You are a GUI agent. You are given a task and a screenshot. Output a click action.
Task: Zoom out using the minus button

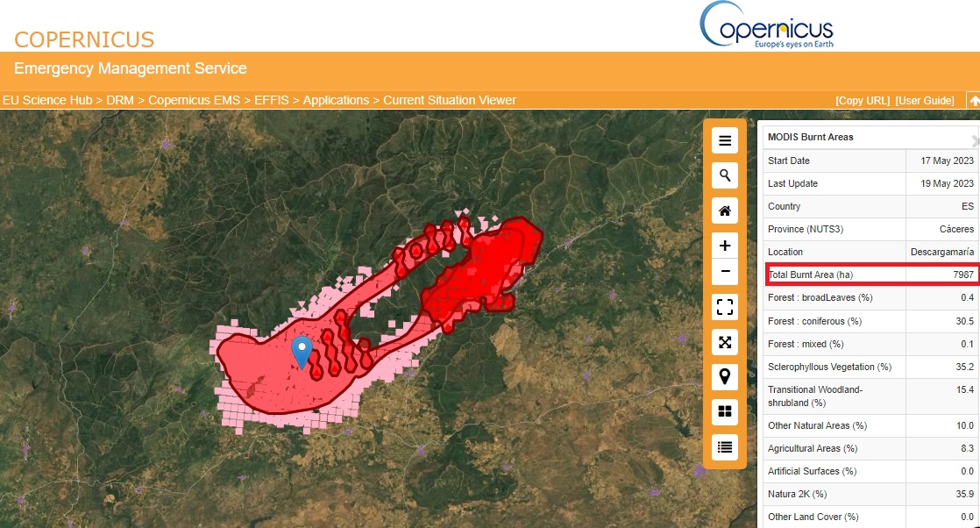724,272
